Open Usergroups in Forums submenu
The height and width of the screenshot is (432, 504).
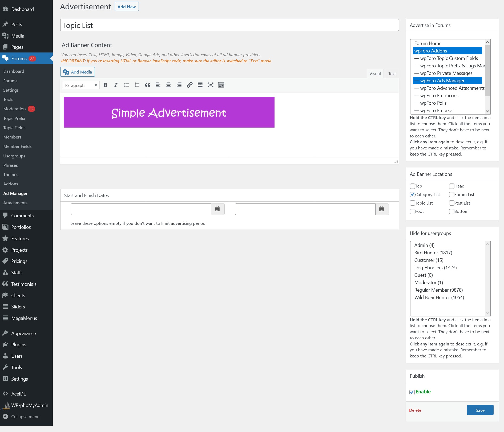point(14,156)
